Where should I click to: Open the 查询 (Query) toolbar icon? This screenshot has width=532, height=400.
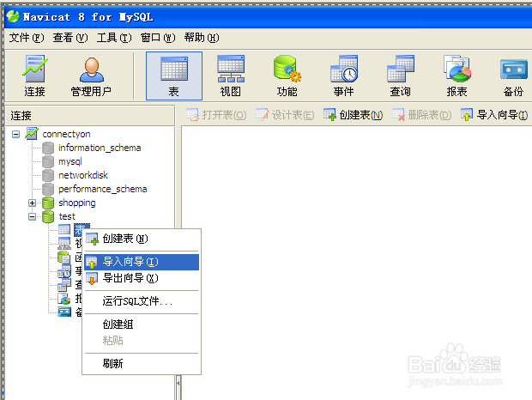pos(401,76)
